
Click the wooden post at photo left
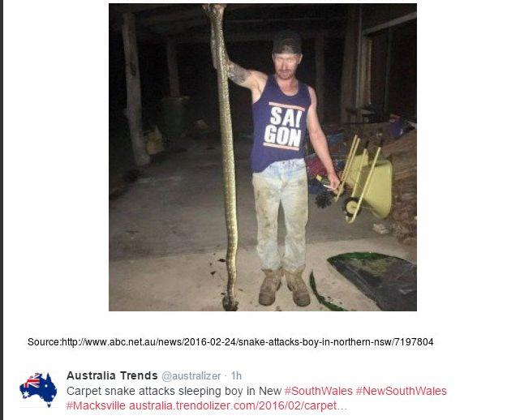pos(135,89)
